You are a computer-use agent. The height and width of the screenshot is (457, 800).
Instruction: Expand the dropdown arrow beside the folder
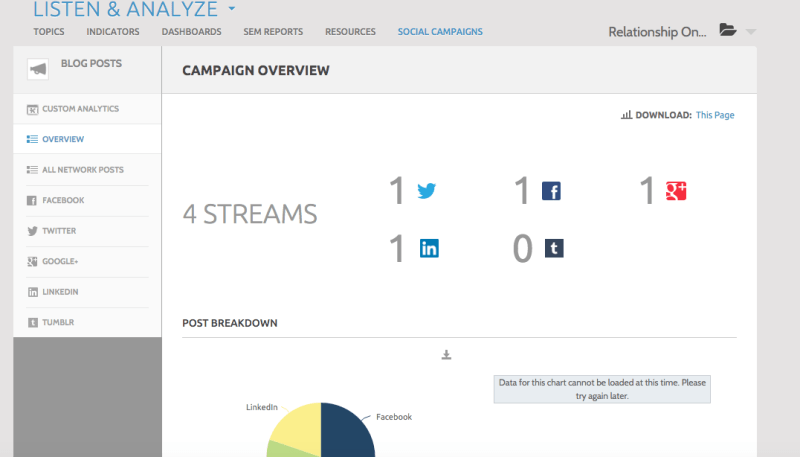(x=751, y=32)
